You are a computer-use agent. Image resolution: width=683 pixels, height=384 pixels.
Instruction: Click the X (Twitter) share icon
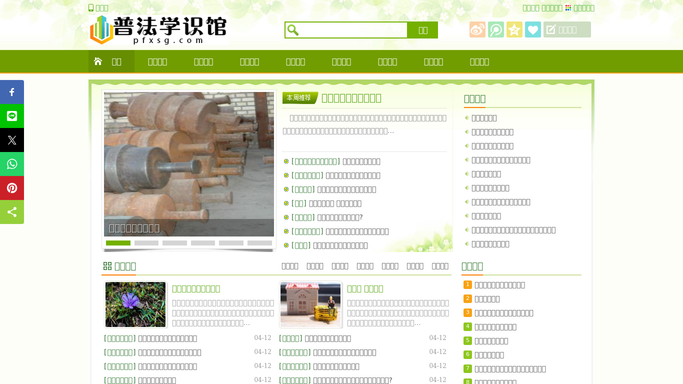tap(12, 140)
